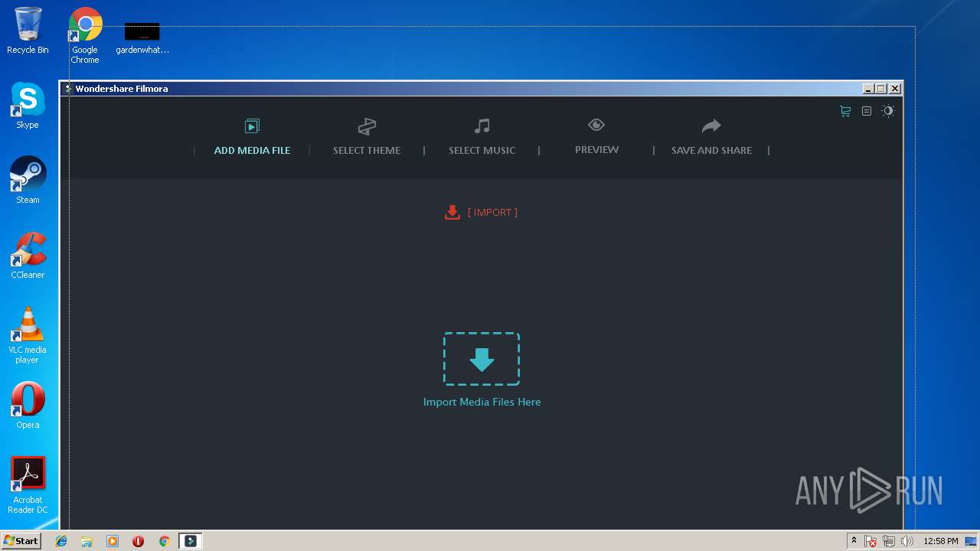Open the network tray icon
Screen dimensions: 980x551
click(889, 541)
